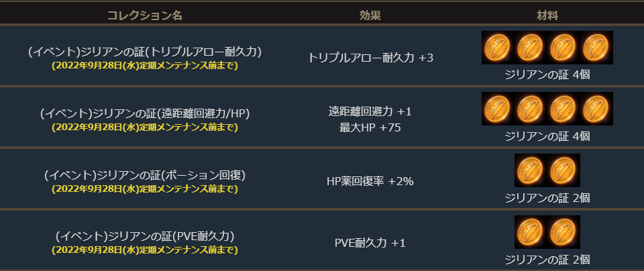Click last coin icon in Triple Arrow row
The height and width of the screenshot is (271, 644).
[x=596, y=48]
